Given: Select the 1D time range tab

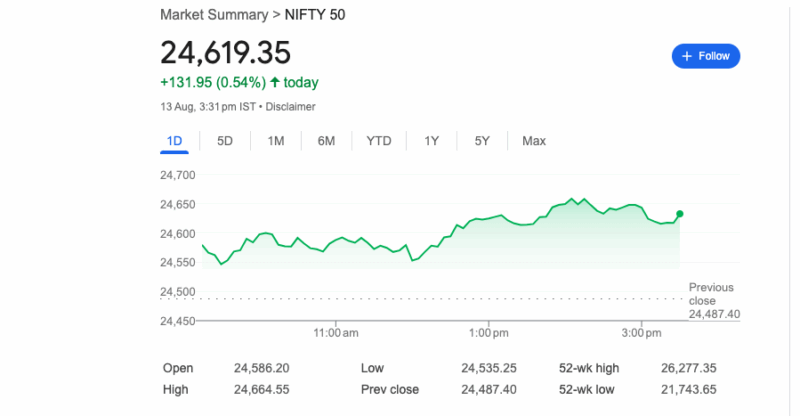Looking at the screenshot, I should (174, 141).
